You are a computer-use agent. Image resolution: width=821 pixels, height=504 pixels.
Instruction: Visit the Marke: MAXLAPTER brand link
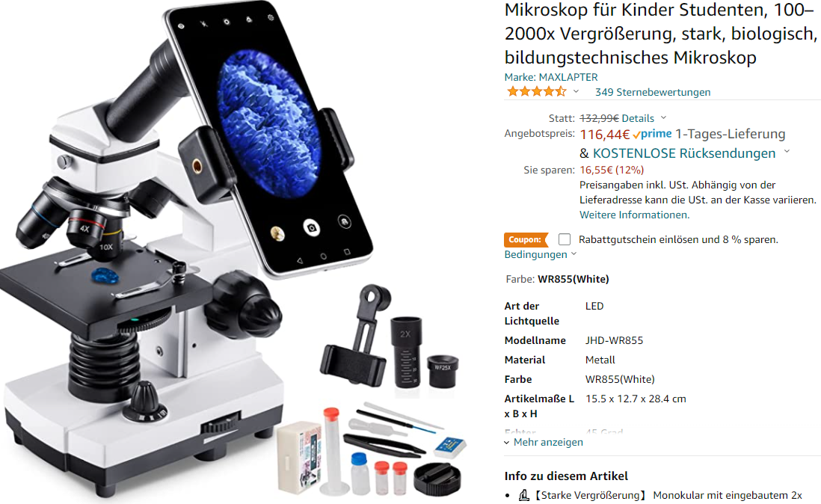[551, 77]
